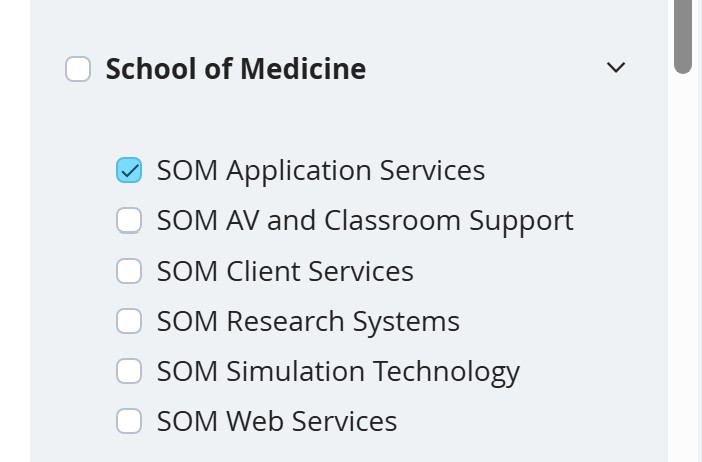Collapse the School of Medicine chevron

point(616,68)
